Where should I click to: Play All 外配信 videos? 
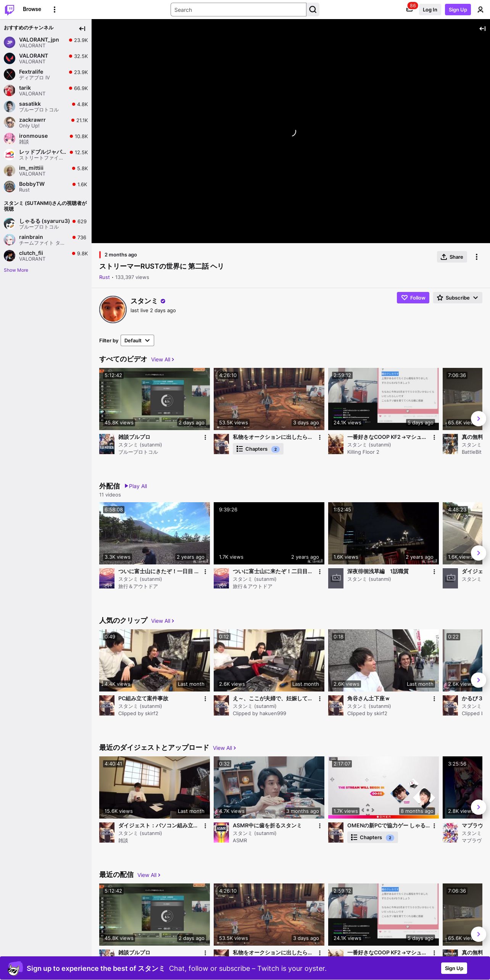136,486
